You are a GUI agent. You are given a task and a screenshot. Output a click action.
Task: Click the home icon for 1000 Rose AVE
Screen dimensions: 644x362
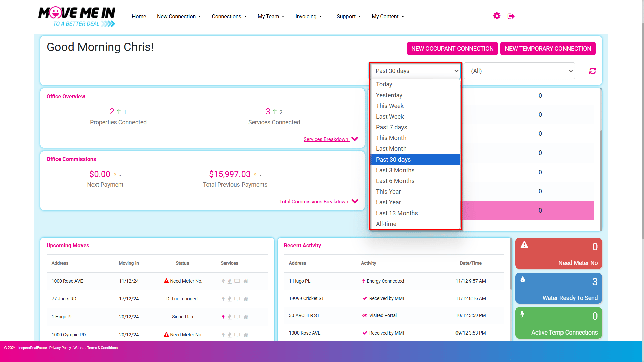246,281
